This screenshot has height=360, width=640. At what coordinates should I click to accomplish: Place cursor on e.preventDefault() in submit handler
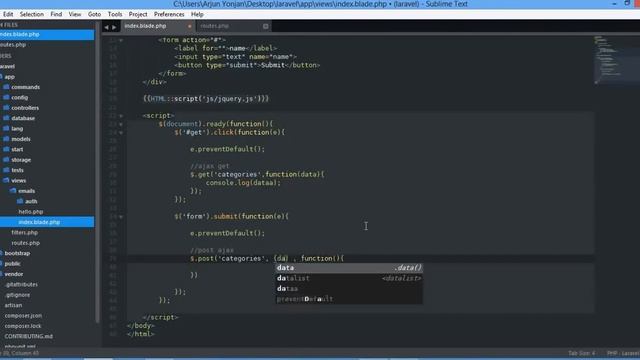point(227,233)
